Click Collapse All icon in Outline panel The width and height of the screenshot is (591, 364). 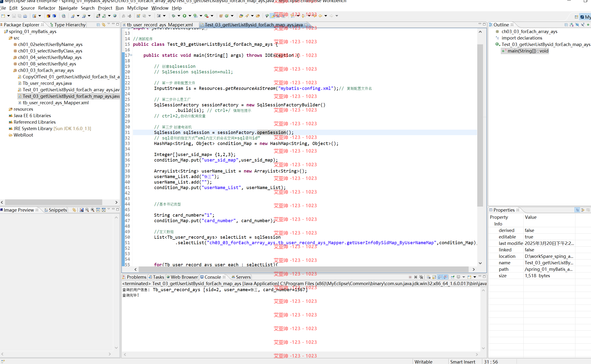pos(566,24)
